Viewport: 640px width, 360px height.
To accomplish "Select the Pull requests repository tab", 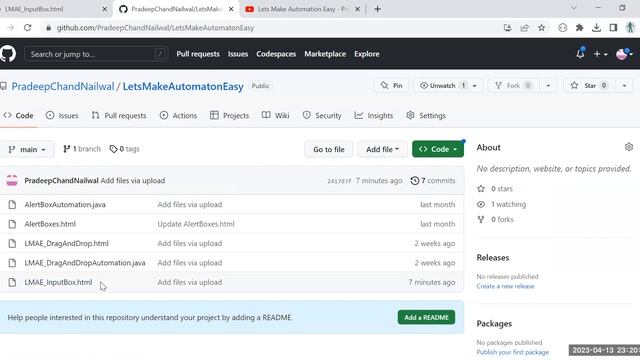I will click(119, 116).
